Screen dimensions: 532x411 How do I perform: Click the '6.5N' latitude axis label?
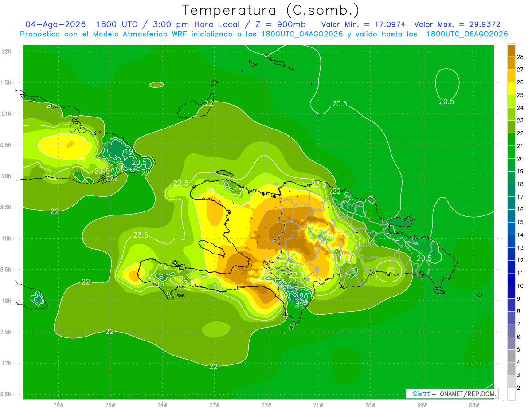pyautogui.click(x=7, y=395)
